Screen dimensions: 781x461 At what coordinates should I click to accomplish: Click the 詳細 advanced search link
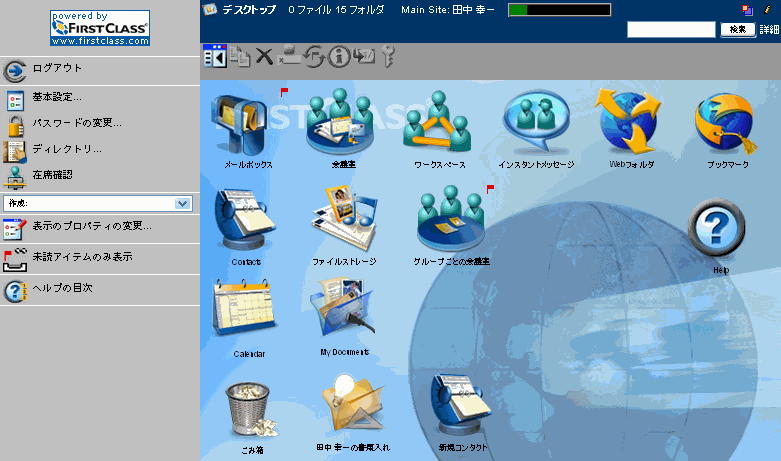(769, 30)
